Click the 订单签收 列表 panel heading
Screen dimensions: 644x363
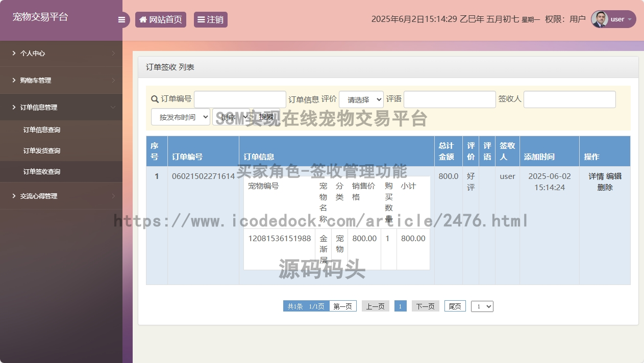170,67
